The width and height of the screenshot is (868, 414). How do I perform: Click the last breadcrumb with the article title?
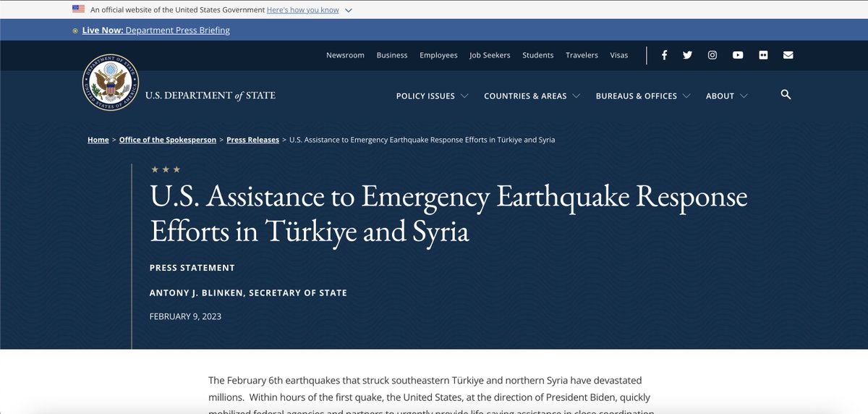(422, 140)
